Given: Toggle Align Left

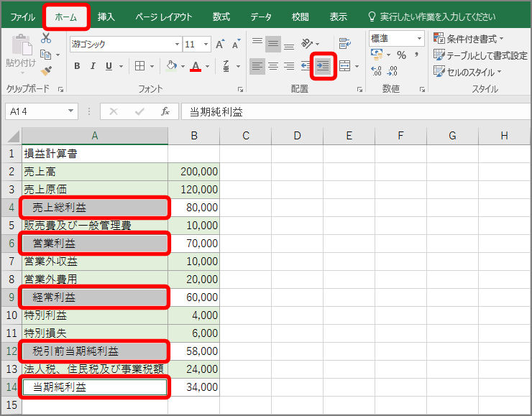Looking at the screenshot, I should pyautogui.click(x=257, y=66).
